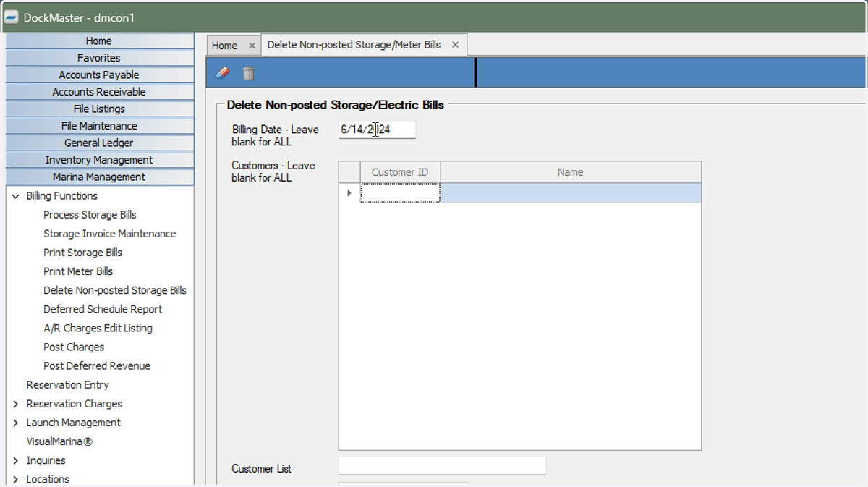Click the Reservation Charges label
The height and width of the screenshot is (487, 868).
(75, 404)
